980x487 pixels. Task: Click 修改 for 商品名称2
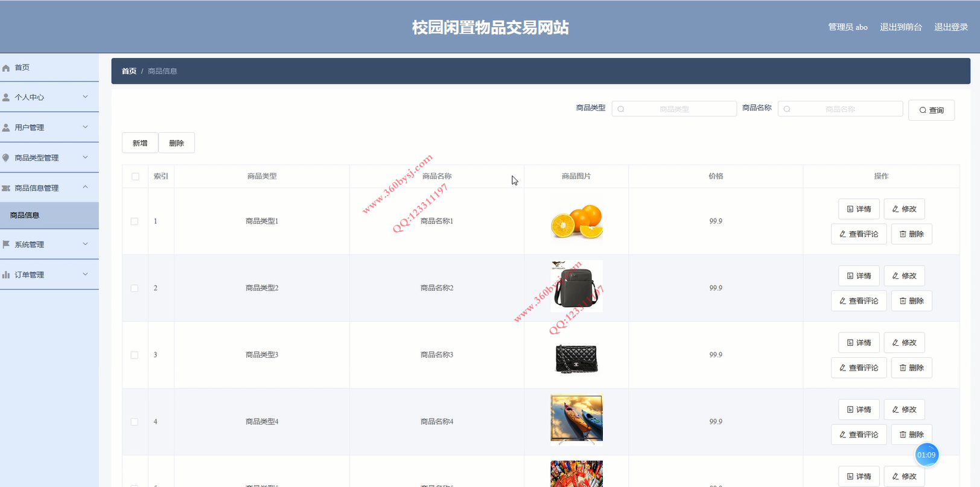tap(904, 276)
